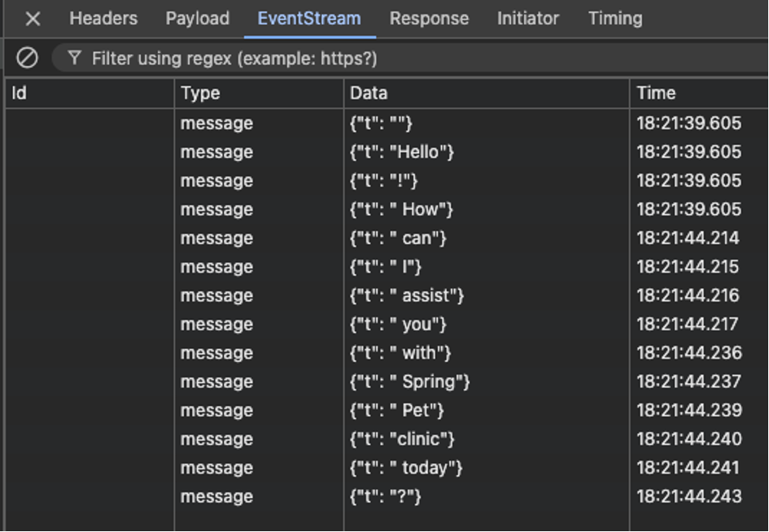Select the row with data "clinic"
The image size is (769, 532).
point(387,438)
